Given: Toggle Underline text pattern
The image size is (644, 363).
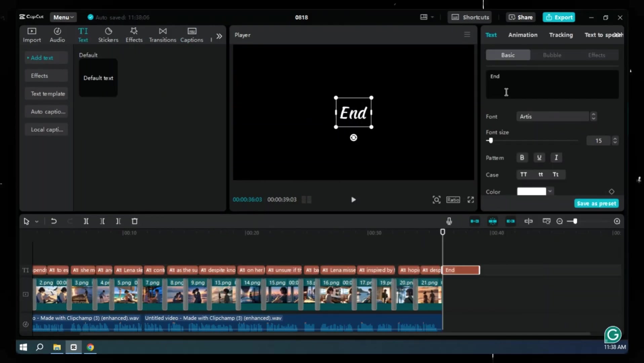Looking at the screenshot, I should 539,158.
